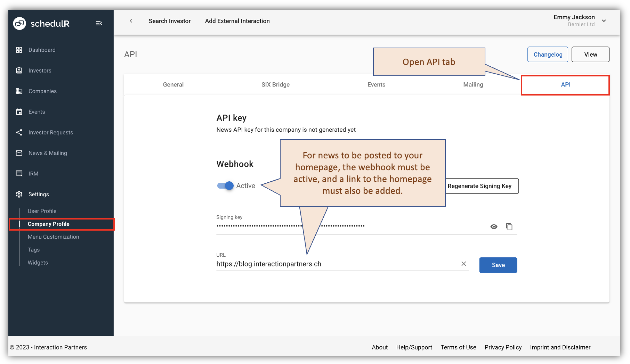Open the Privacy Policy link
630x364 pixels.
pyautogui.click(x=503, y=347)
